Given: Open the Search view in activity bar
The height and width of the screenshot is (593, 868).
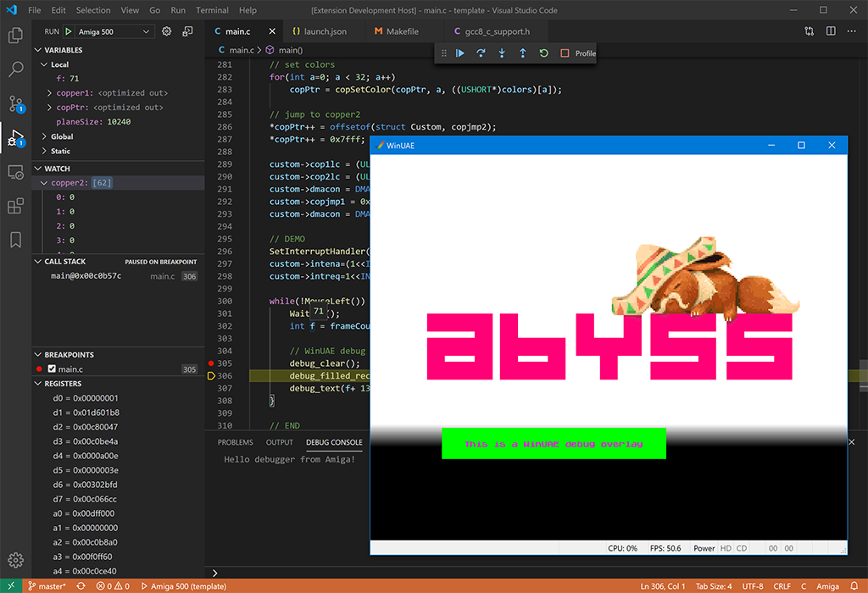Looking at the screenshot, I should pyautogui.click(x=15, y=69).
